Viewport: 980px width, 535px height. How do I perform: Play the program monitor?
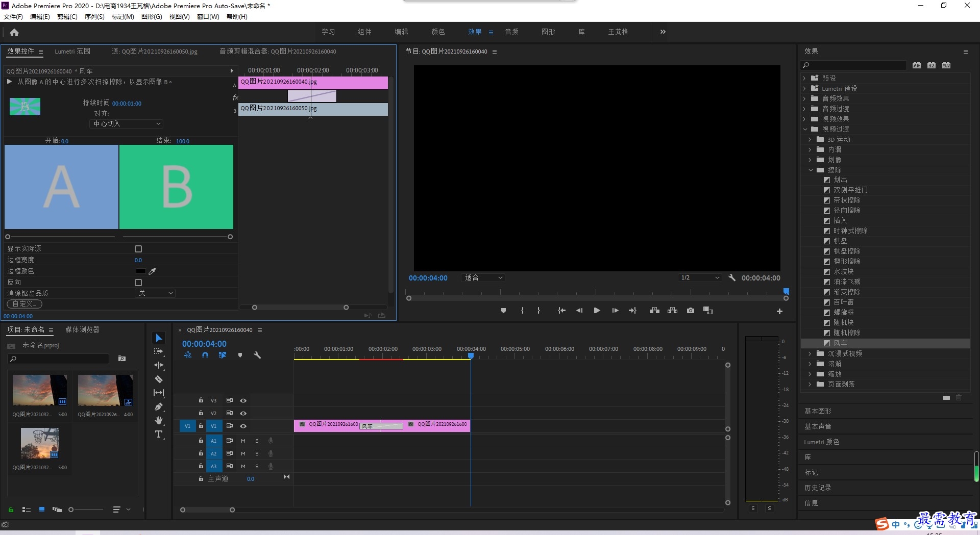tap(597, 311)
